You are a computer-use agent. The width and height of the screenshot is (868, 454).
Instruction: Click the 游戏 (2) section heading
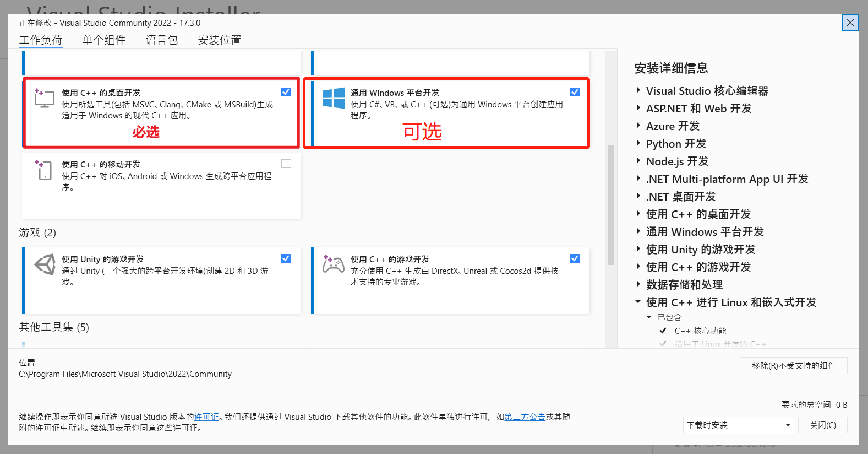(37, 233)
